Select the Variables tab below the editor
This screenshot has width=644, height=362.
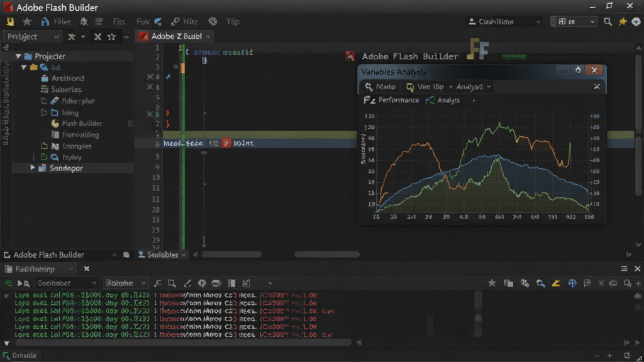point(162,255)
